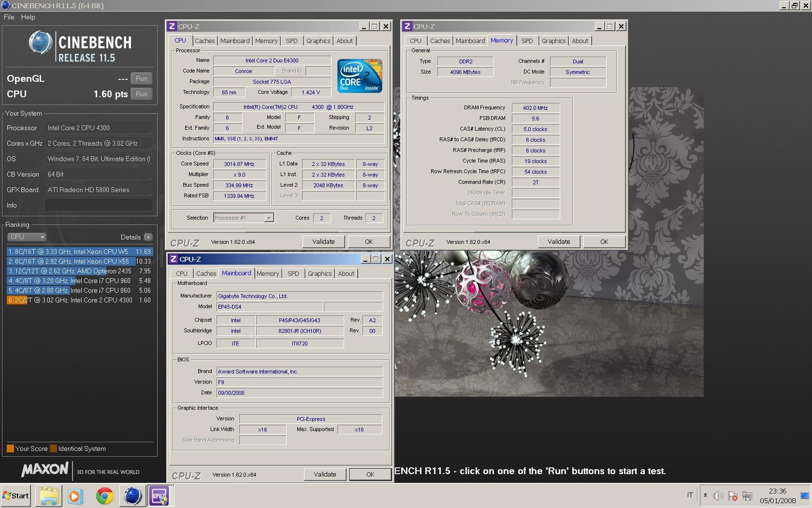
Task: Select the Core i7 CPU 960 ranking row
Action: click(x=79, y=281)
